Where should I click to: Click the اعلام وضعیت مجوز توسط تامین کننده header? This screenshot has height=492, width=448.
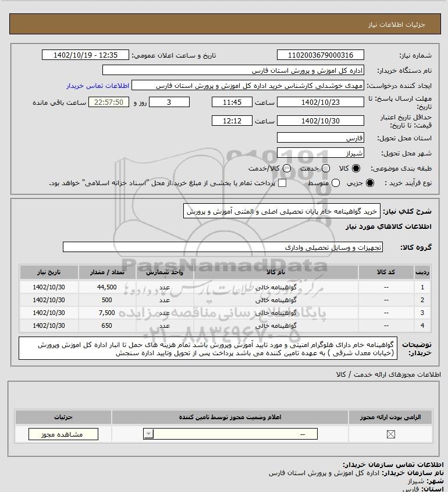(230, 417)
